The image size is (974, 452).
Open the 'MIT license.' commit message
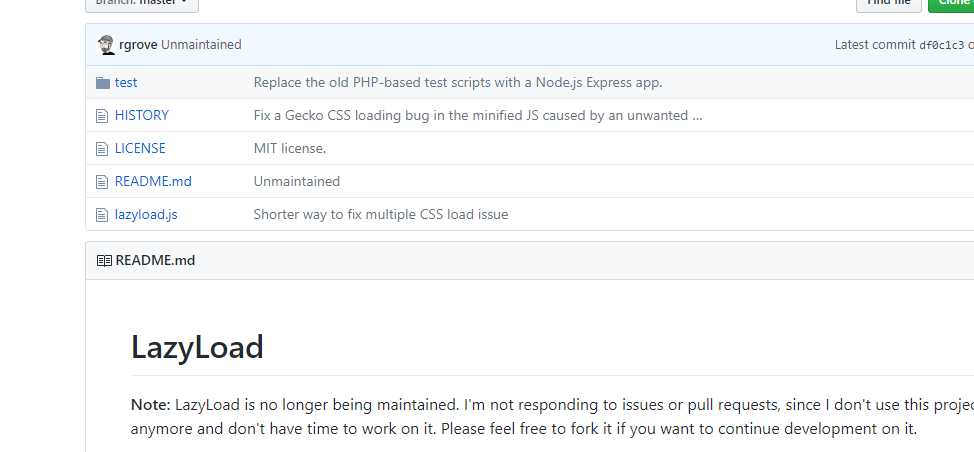click(x=289, y=148)
